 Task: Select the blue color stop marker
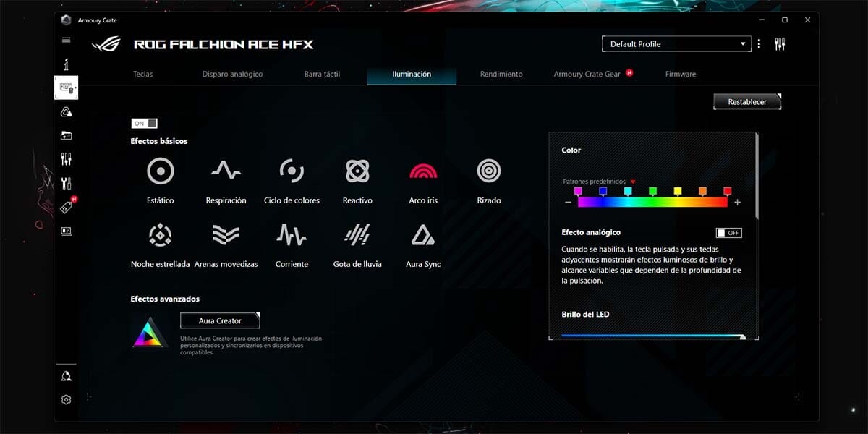coord(603,192)
